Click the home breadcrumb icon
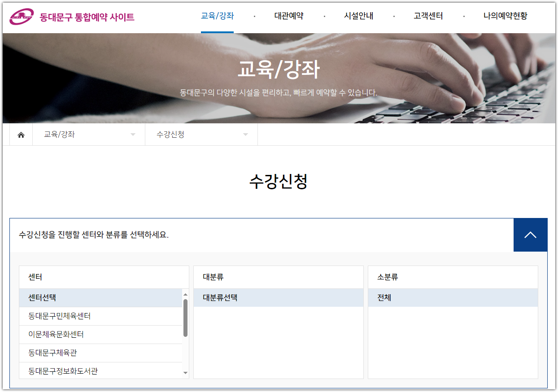Screen dimensions: 558x392 (x=21, y=134)
